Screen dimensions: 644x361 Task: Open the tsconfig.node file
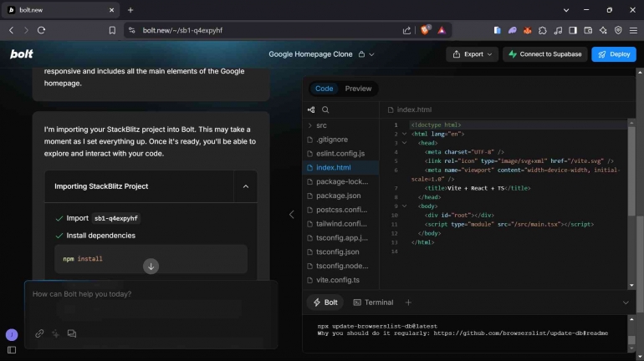click(341, 266)
